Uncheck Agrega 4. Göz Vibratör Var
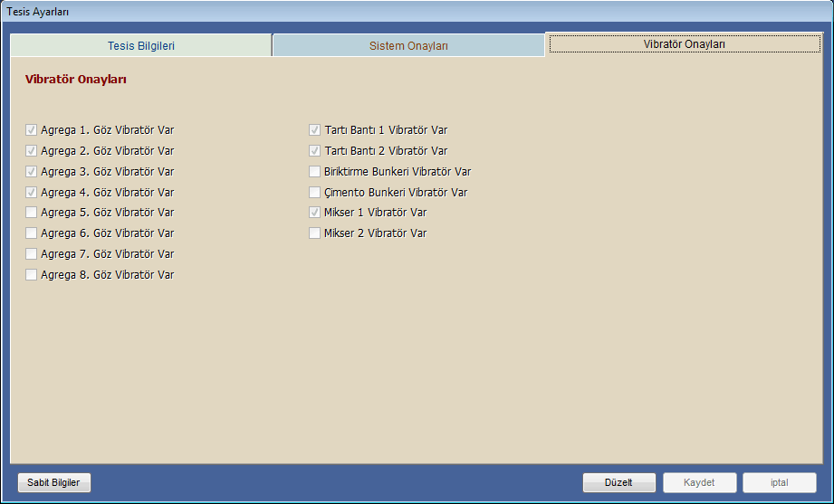The width and height of the screenshot is (834, 504). (x=32, y=193)
